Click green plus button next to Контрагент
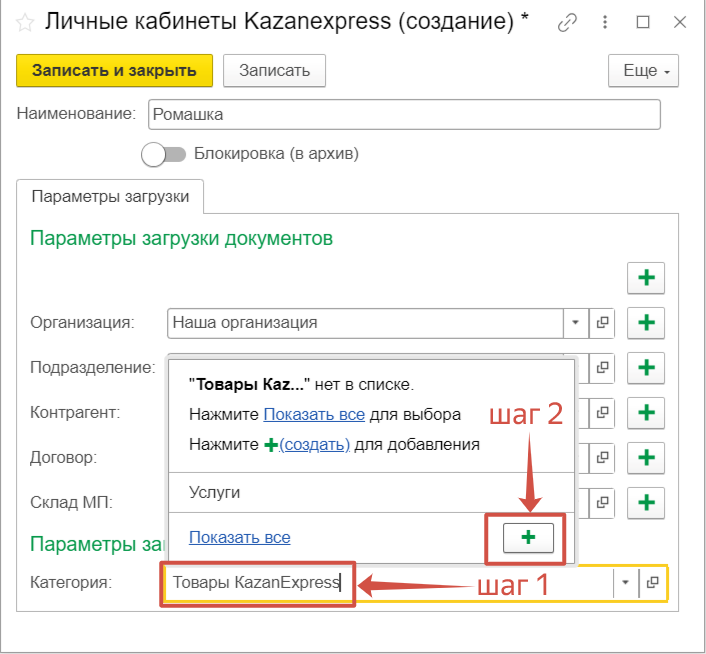 click(646, 412)
